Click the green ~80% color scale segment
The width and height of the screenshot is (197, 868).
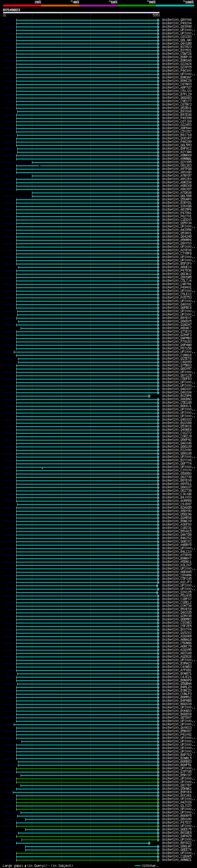tap(137, 6)
